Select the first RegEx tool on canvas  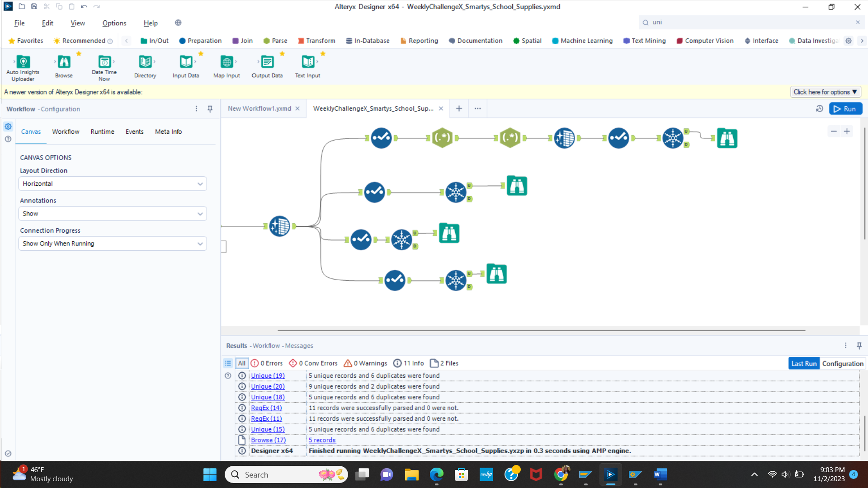pos(442,138)
